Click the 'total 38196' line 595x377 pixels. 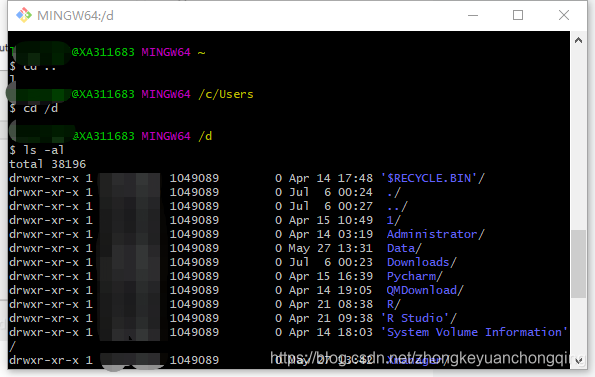click(47, 164)
